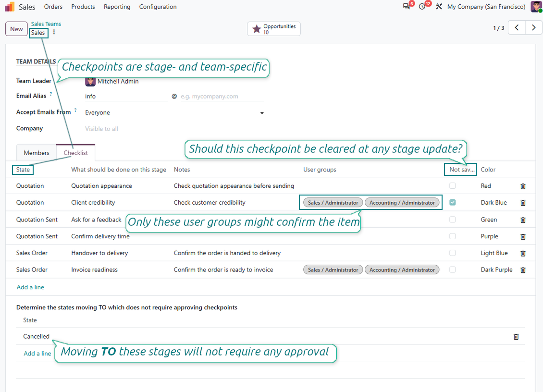Click the Notes column header
The image size is (543, 392).
pos(182,170)
